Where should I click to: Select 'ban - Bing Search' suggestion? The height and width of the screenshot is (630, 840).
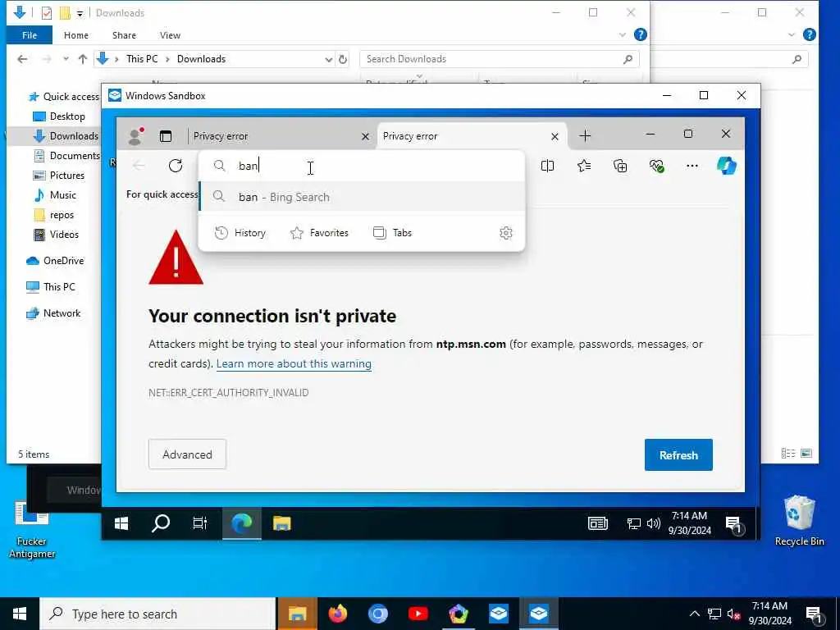(x=362, y=197)
